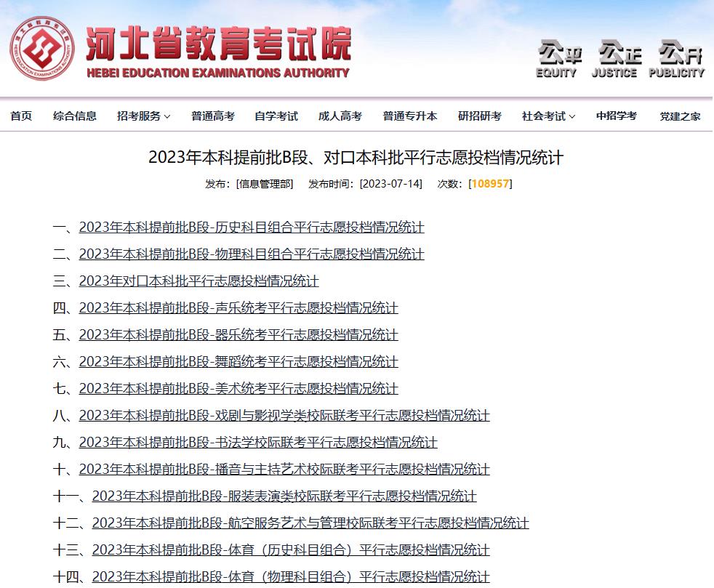
Task: Click the 信息管理部 publisher text
Action: (265, 183)
